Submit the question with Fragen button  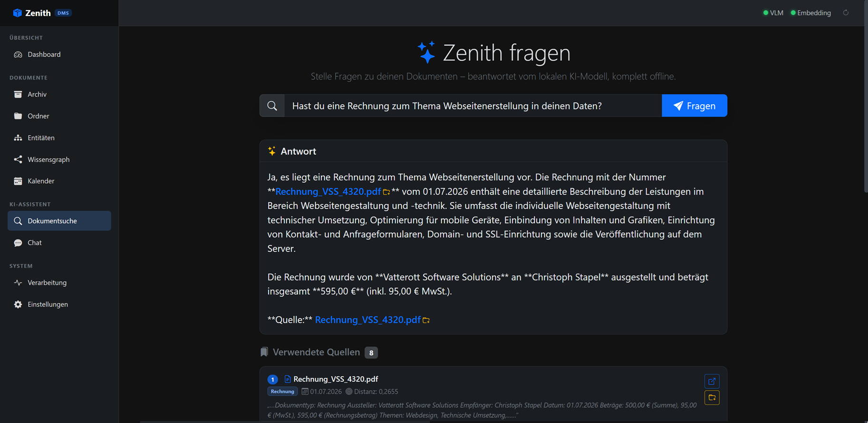click(x=694, y=106)
